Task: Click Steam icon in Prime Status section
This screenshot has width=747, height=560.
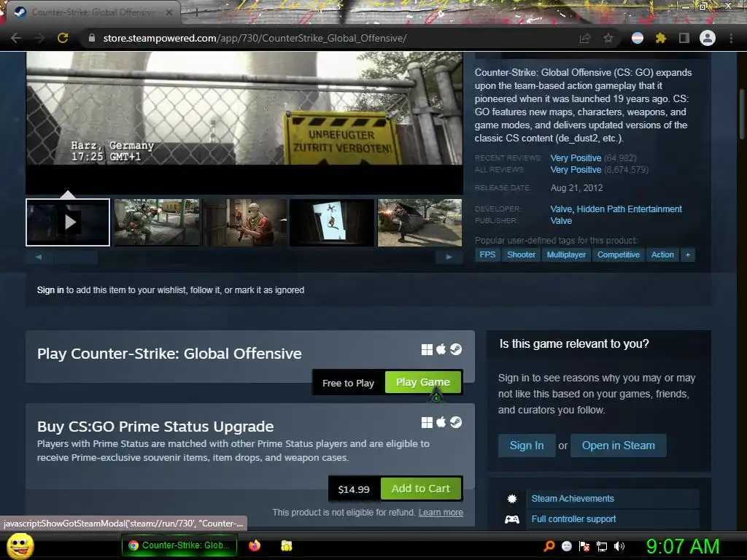Action: (456, 422)
